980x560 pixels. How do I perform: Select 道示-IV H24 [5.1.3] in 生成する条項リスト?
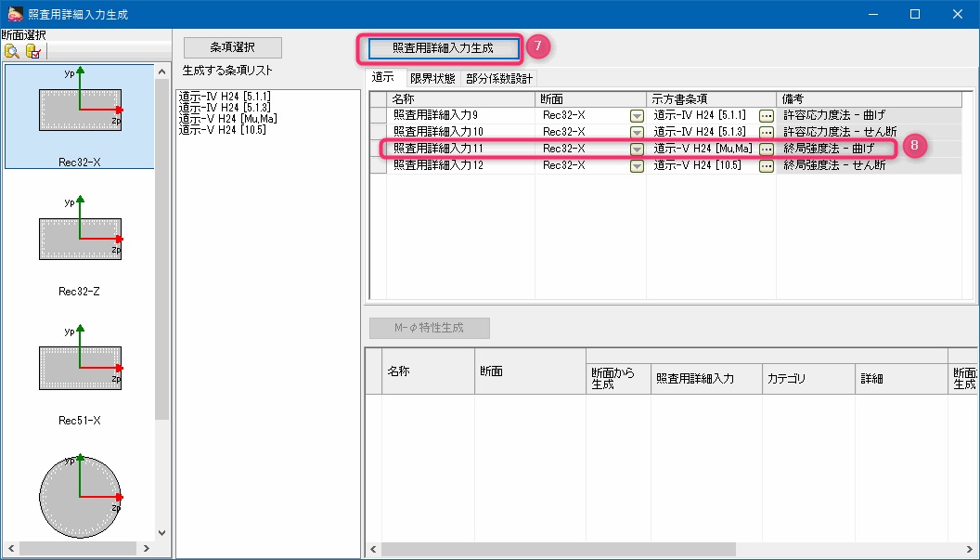point(225,108)
